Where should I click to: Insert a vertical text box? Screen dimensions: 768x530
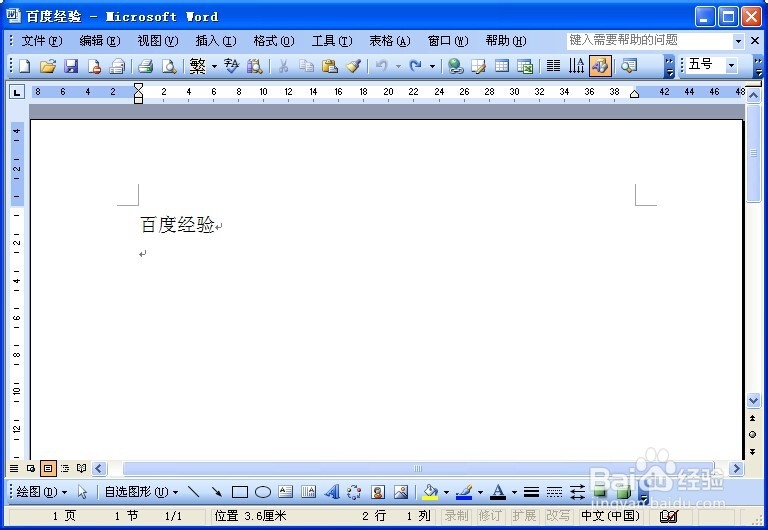click(x=308, y=491)
